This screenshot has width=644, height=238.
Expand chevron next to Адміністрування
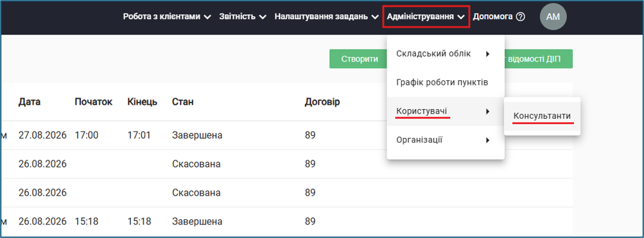click(x=461, y=17)
